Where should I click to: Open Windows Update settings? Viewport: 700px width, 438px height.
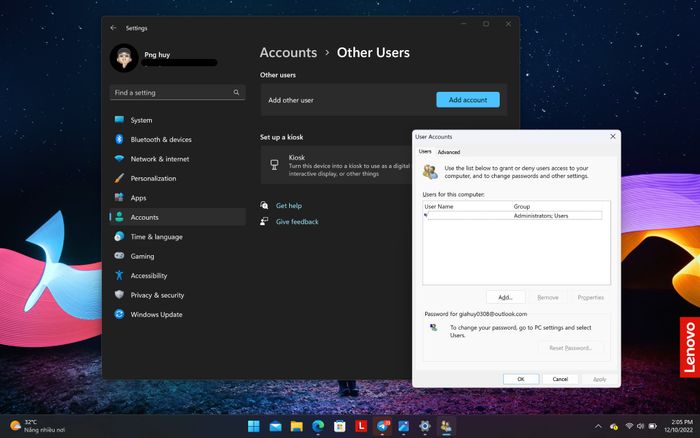(x=156, y=315)
